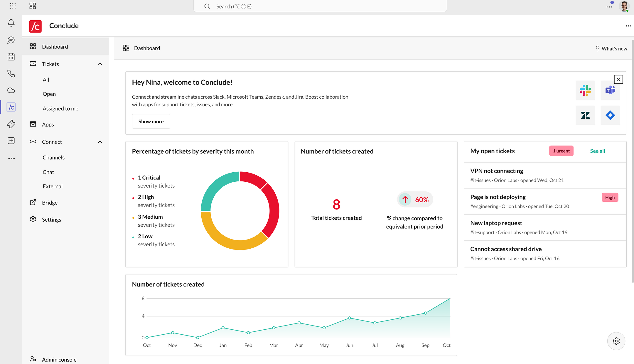
Task: Open the floating settings gear button
Action: (616, 341)
